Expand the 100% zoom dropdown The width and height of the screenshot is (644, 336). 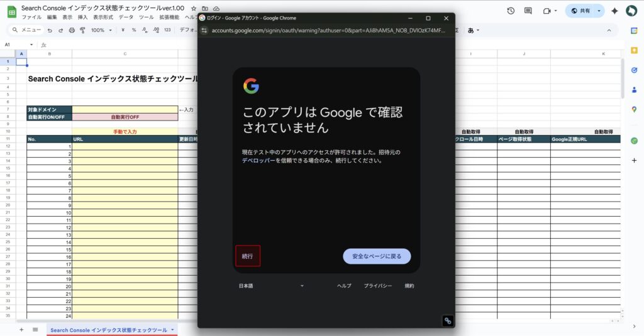coord(101,30)
